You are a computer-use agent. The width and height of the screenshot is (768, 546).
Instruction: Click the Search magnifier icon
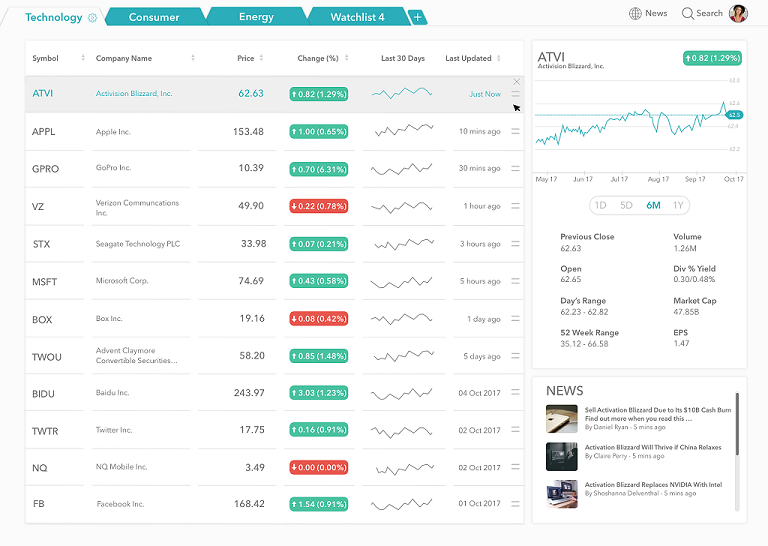[687, 13]
